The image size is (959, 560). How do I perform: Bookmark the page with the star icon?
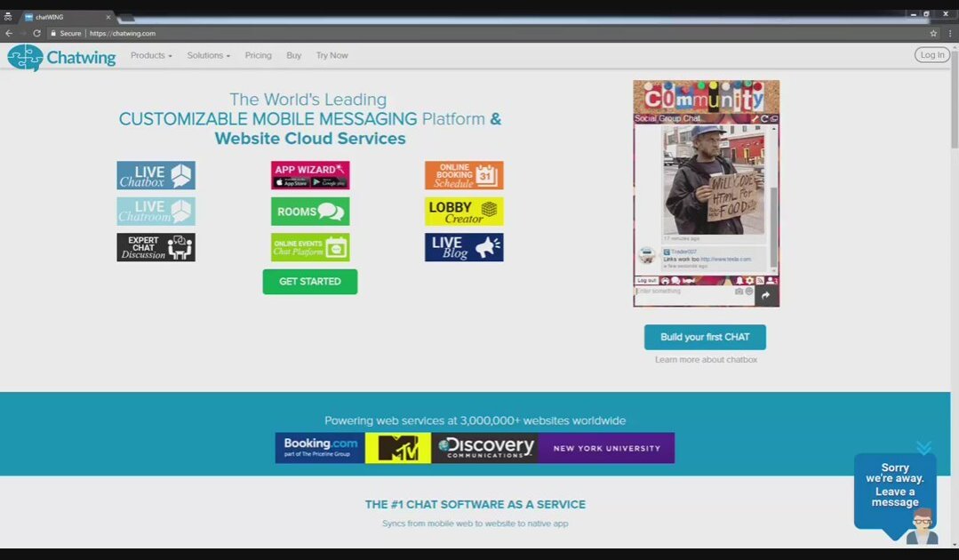(x=933, y=33)
